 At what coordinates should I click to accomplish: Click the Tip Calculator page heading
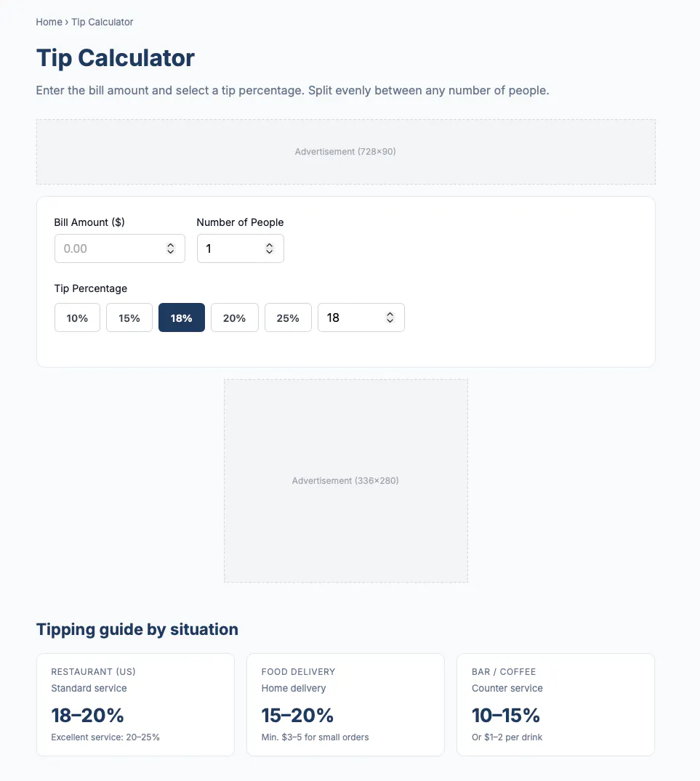pyautogui.click(x=115, y=58)
